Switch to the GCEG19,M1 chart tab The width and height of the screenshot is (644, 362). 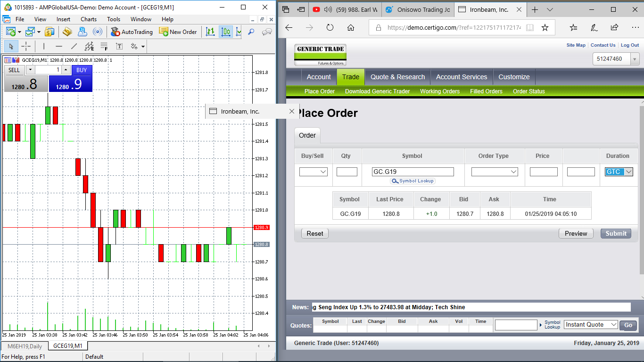67,346
